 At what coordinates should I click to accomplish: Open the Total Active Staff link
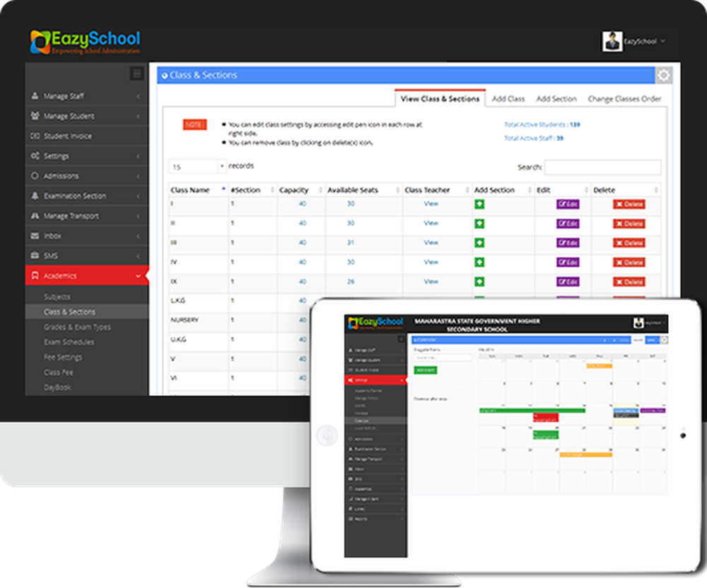(x=534, y=138)
